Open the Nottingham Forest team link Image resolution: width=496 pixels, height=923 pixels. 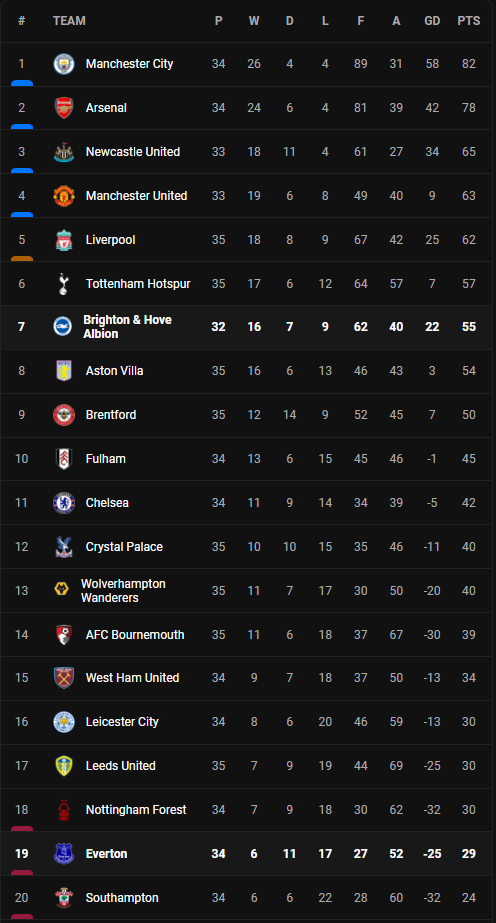(136, 810)
